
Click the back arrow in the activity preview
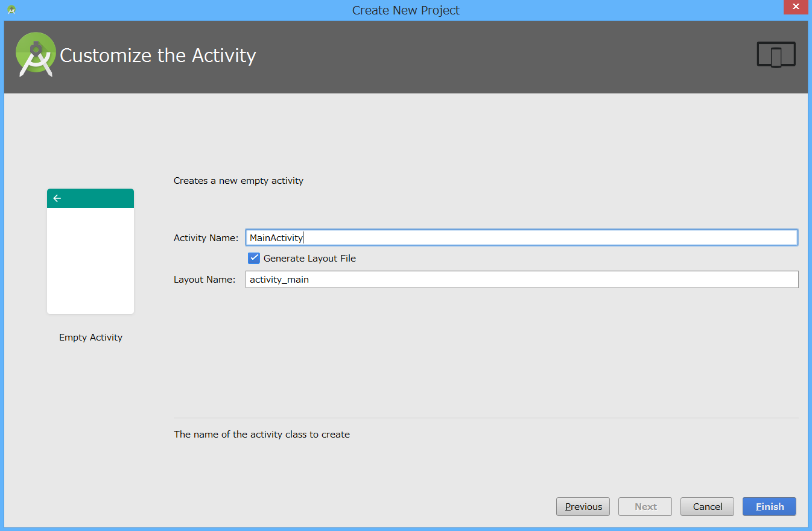tap(57, 198)
